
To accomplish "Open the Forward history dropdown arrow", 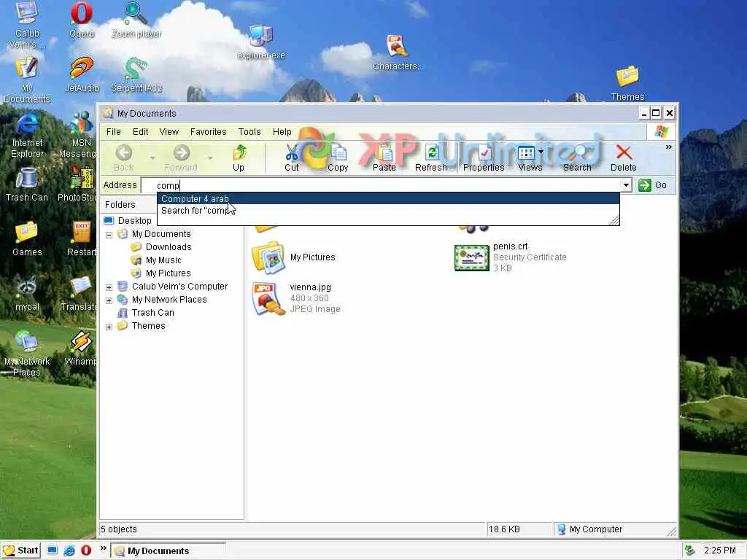I will click(x=210, y=157).
